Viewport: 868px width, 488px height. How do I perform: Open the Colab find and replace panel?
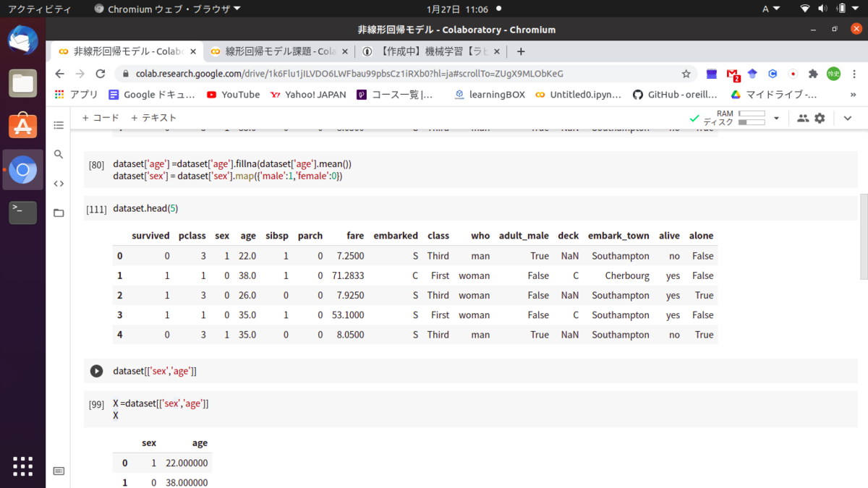(59, 154)
